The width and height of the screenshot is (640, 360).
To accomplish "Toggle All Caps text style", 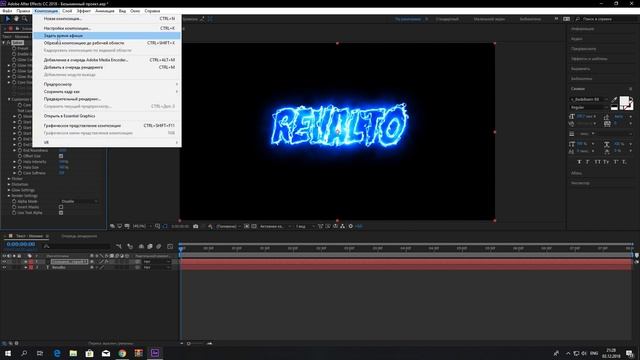I will click(x=597, y=162).
